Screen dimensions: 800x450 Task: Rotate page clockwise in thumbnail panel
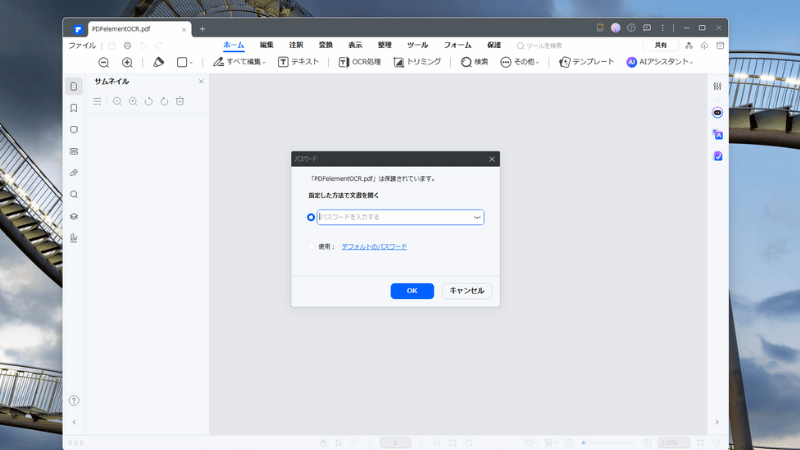(164, 102)
